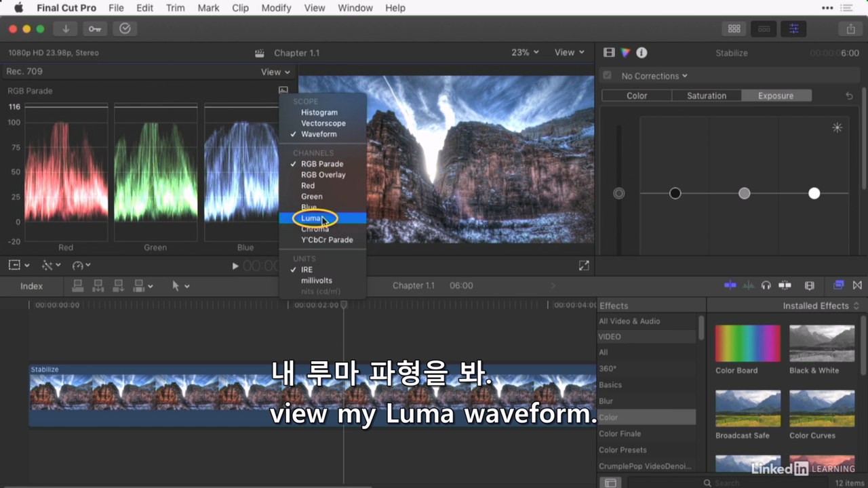Open the viewer View dropdown
Screen dimensions: 868x488
569,52
